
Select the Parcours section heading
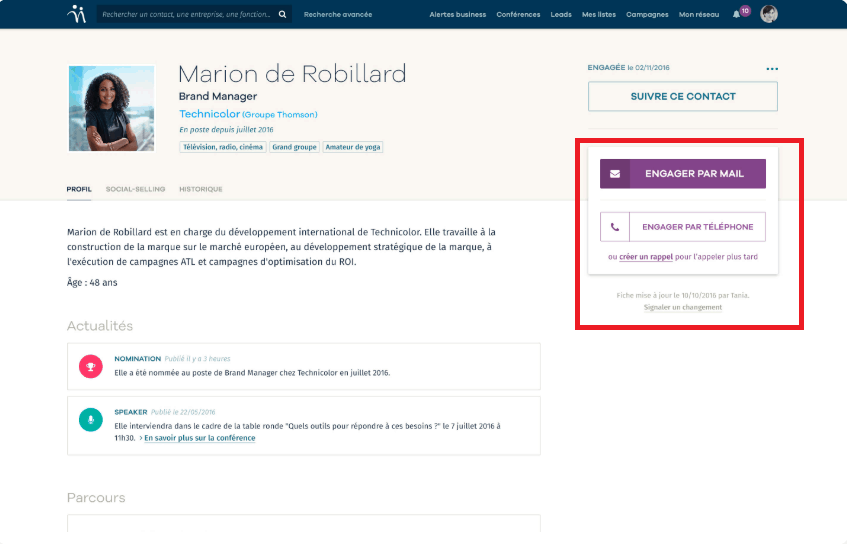[96, 498]
